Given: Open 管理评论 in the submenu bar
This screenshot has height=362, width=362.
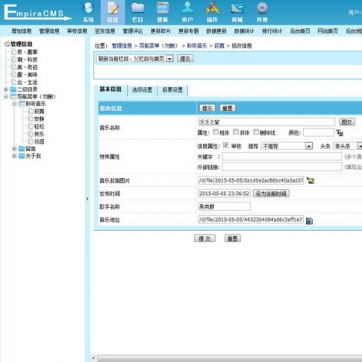Looking at the screenshot, I should pyautogui.click(x=133, y=31).
